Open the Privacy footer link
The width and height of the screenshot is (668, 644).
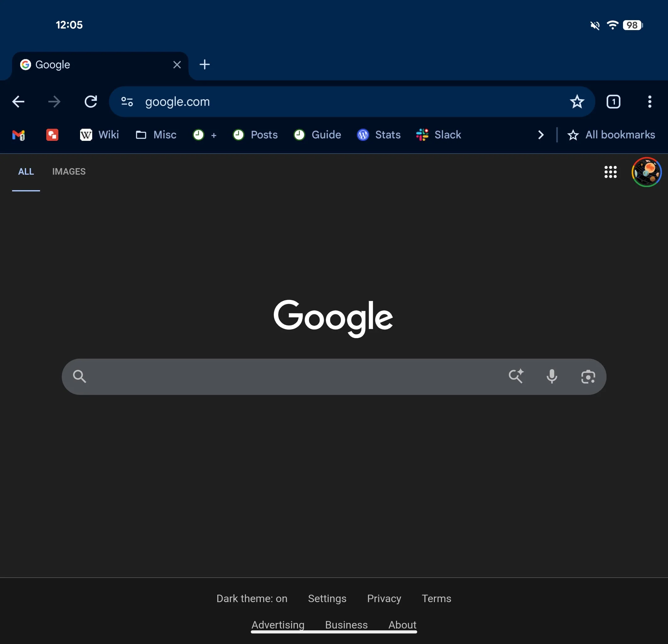[384, 598]
